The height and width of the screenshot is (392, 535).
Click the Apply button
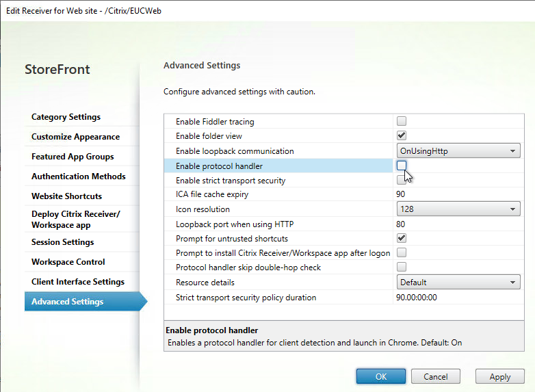click(500, 377)
